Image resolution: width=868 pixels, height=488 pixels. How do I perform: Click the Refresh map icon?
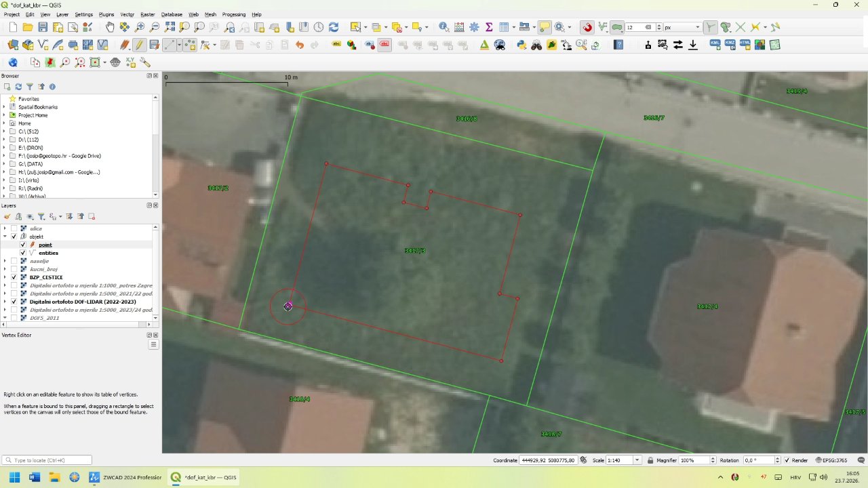[x=333, y=27]
